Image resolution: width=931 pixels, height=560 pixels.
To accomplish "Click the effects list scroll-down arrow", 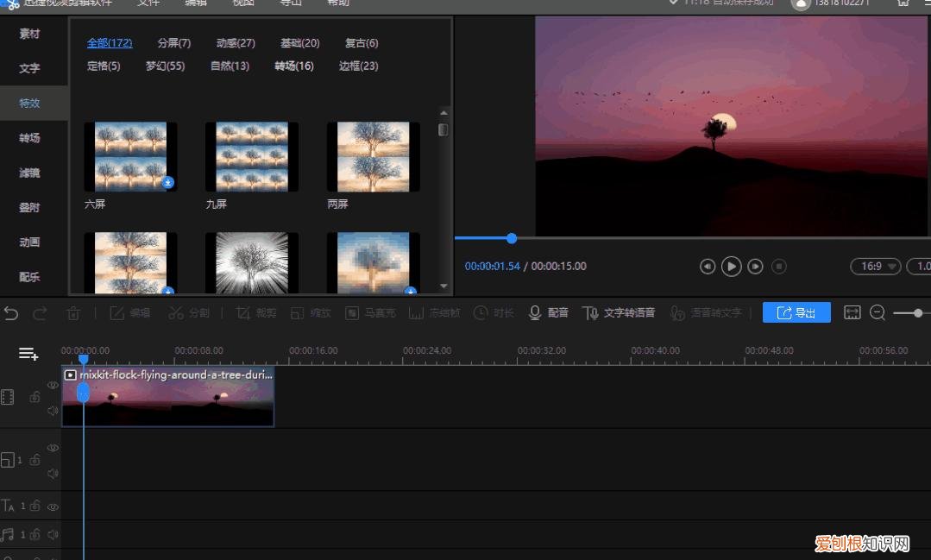I will click(443, 286).
